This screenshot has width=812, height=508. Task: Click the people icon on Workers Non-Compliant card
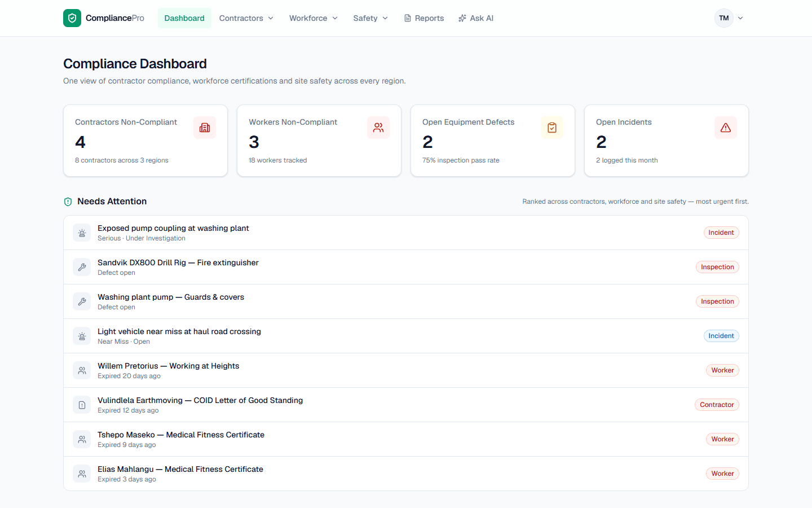point(378,128)
